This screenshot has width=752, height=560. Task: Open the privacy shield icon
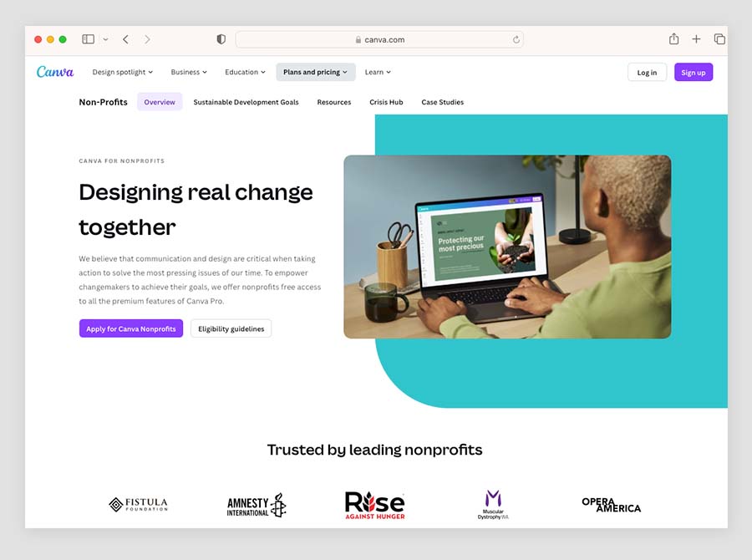point(221,39)
